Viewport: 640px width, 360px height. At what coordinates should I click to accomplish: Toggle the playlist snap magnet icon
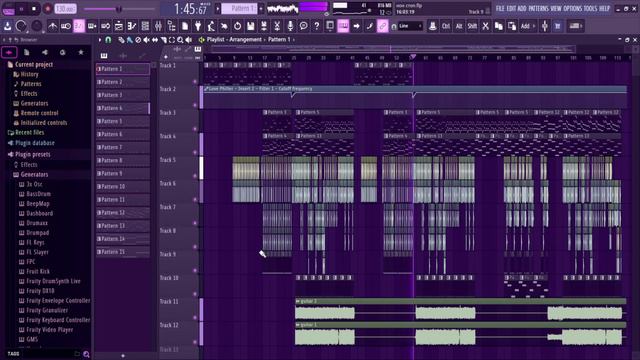click(108, 40)
